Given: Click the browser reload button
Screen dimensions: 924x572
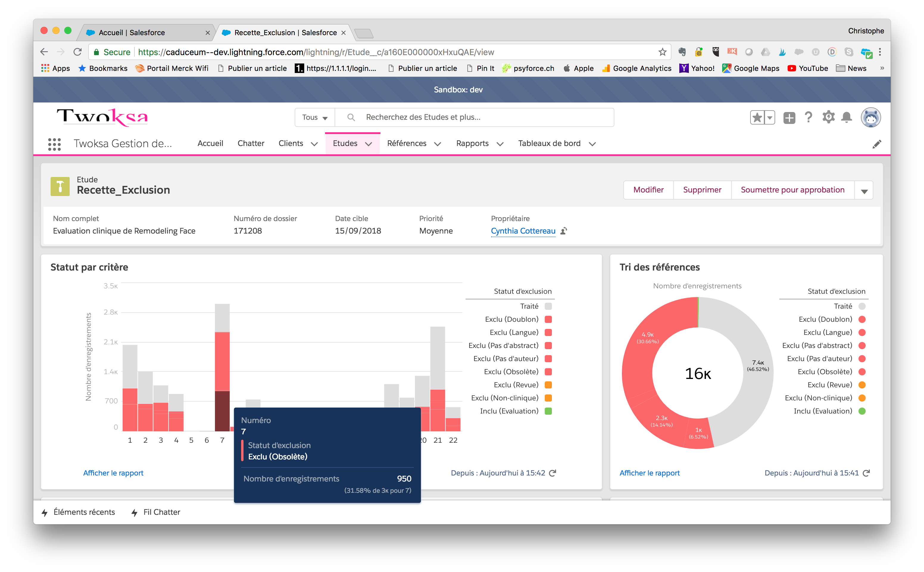Looking at the screenshot, I should click(77, 52).
